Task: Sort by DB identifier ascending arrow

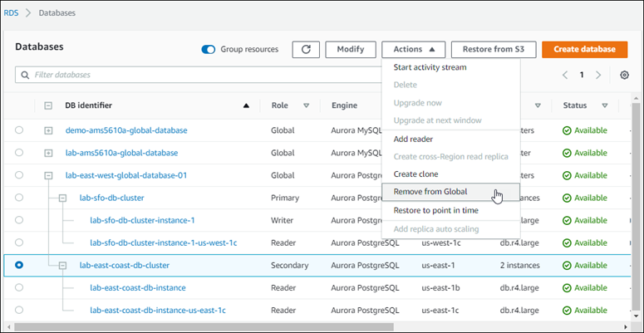Action: (246, 106)
